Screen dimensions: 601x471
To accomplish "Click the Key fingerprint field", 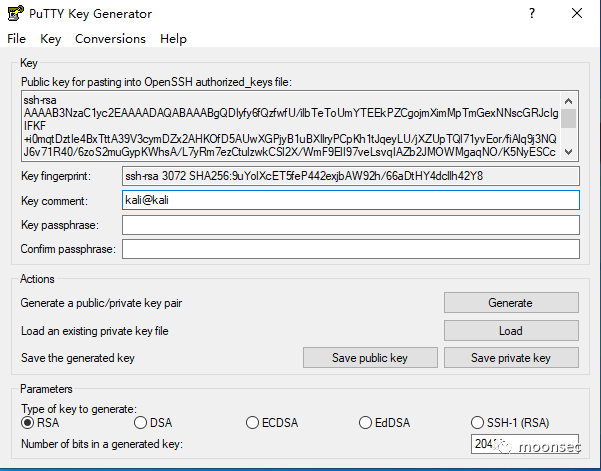I will coord(351,176).
